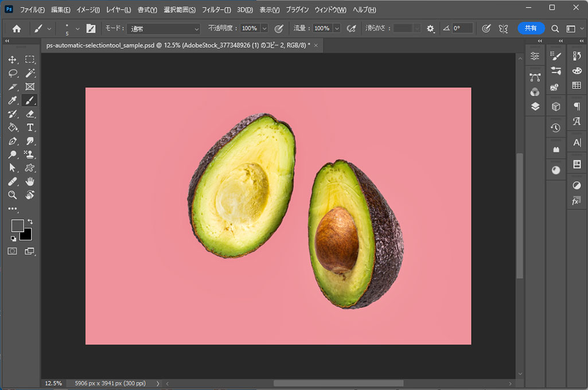Select the Move tool
Image resolution: width=588 pixels, height=390 pixels.
point(13,60)
